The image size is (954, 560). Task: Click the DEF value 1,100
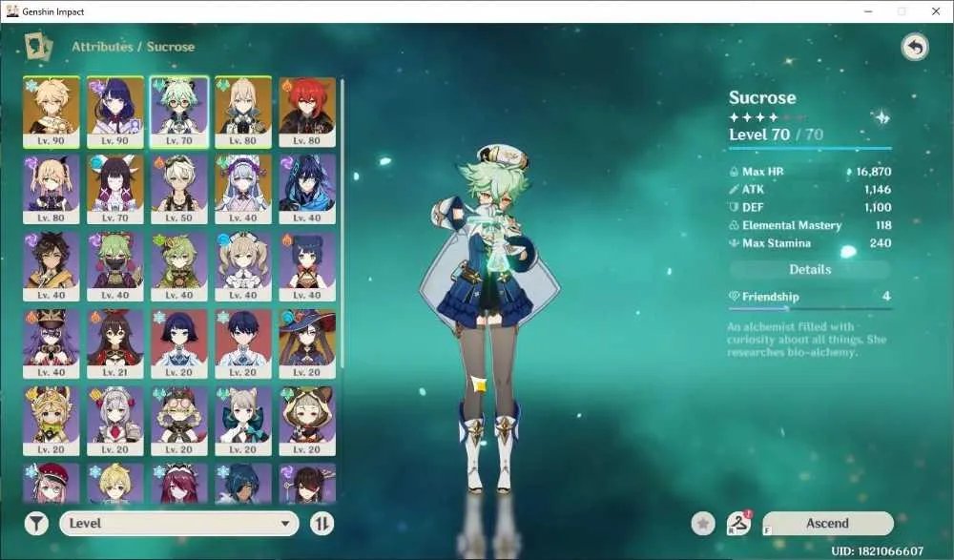pos(878,207)
